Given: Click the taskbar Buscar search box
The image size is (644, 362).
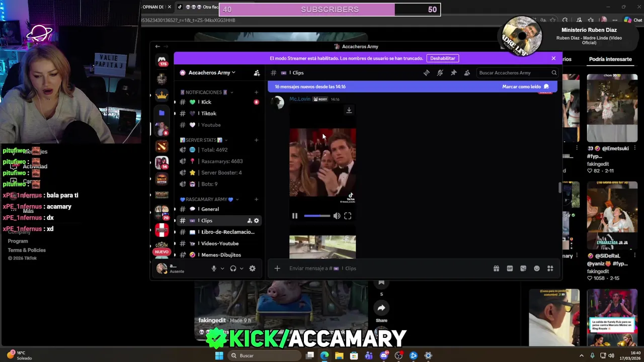Looking at the screenshot, I should (x=265, y=355).
